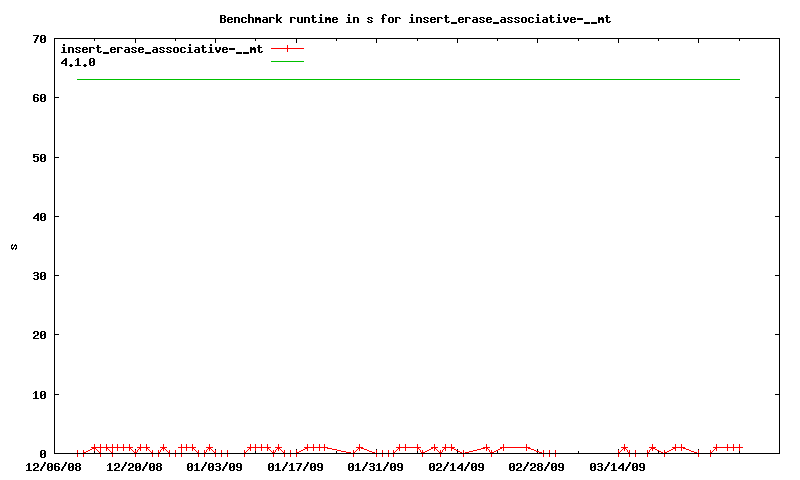Image resolution: width=800 pixels, height=480 pixels.
Task: Click the 12/06/08 date label
Action: click(x=54, y=467)
